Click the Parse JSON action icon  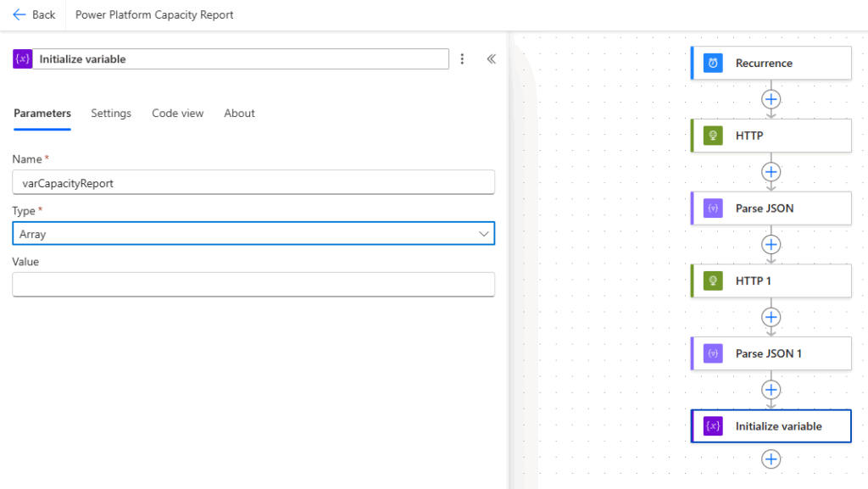tap(713, 208)
